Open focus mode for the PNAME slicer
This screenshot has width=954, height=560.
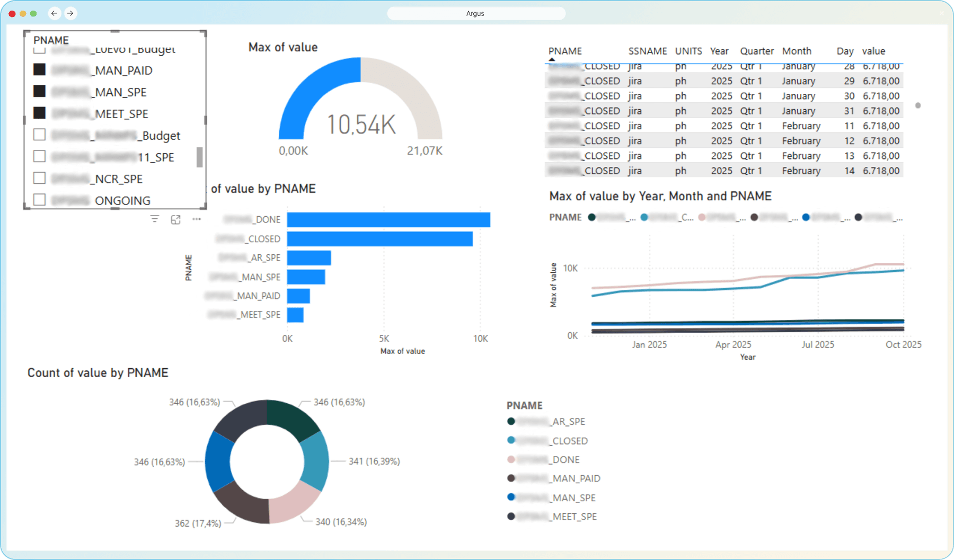pos(175,219)
